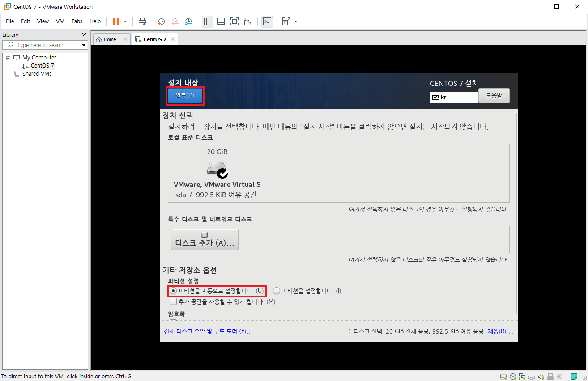This screenshot has width=588, height=381.
Task: Close the Home tab
Action: [x=125, y=39]
